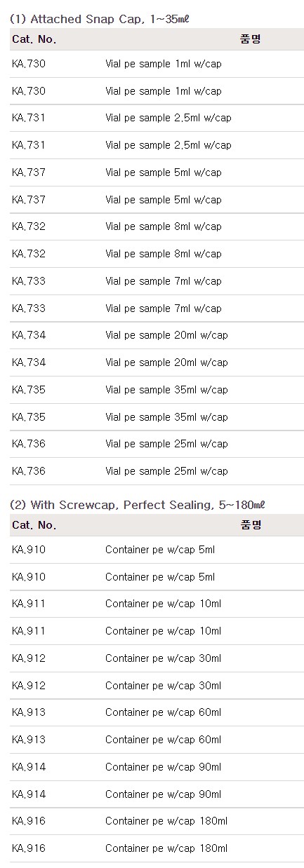Image resolution: width=304 pixels, height=868 pixels.
Task: Click the first KA.735 catalog number
Action: coord(28,390)
